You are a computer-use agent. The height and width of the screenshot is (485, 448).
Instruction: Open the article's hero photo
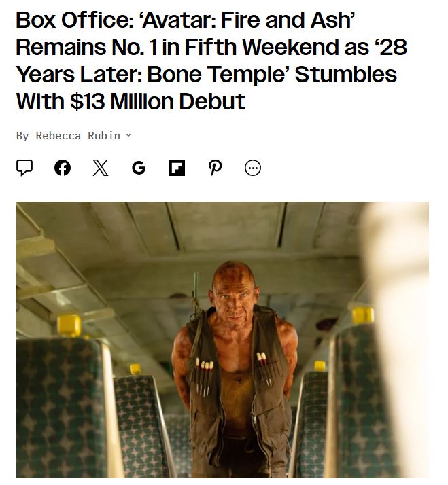(x=222, y=340)
